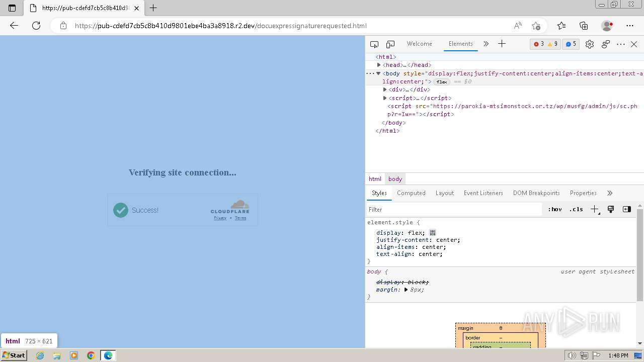View site information lock icon
This screenshot has width=644, height=362.
click(x=63, y=26)
